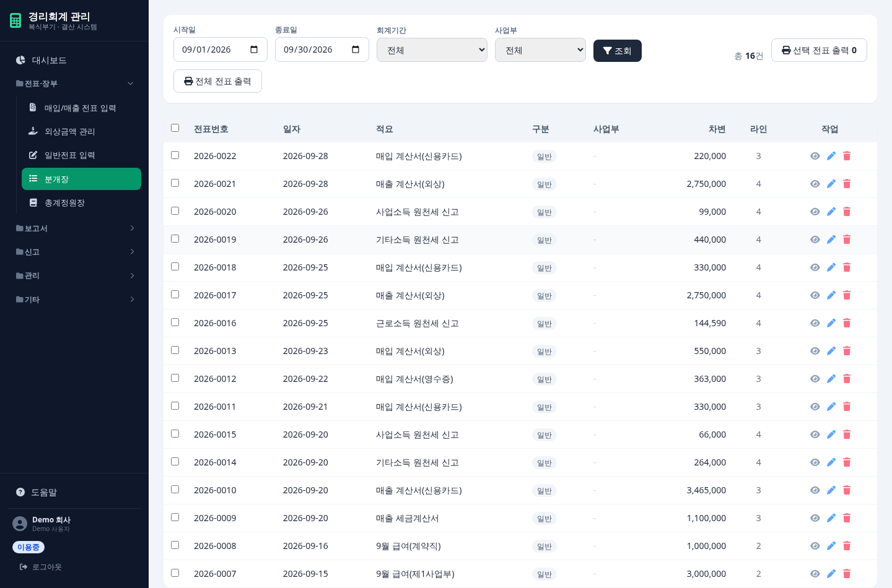Open the 회계기간 dropdown
Viewport: 892px width, 588px height.
coord(432,50)
